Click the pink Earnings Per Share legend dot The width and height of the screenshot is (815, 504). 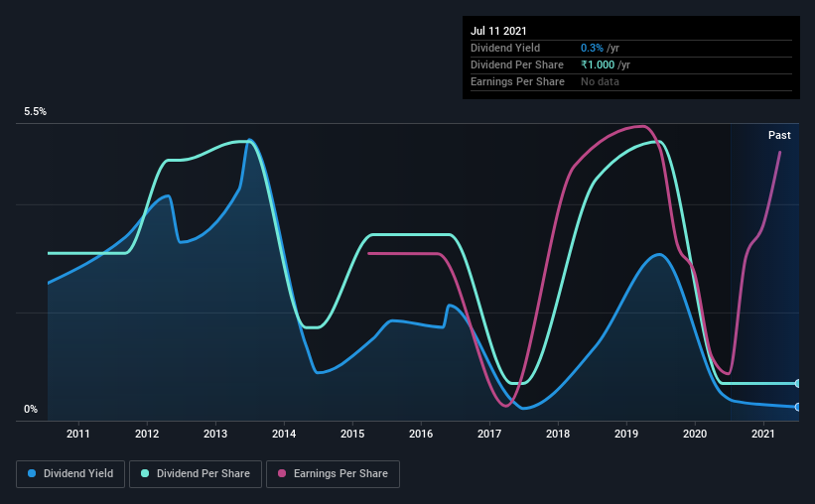282,473
